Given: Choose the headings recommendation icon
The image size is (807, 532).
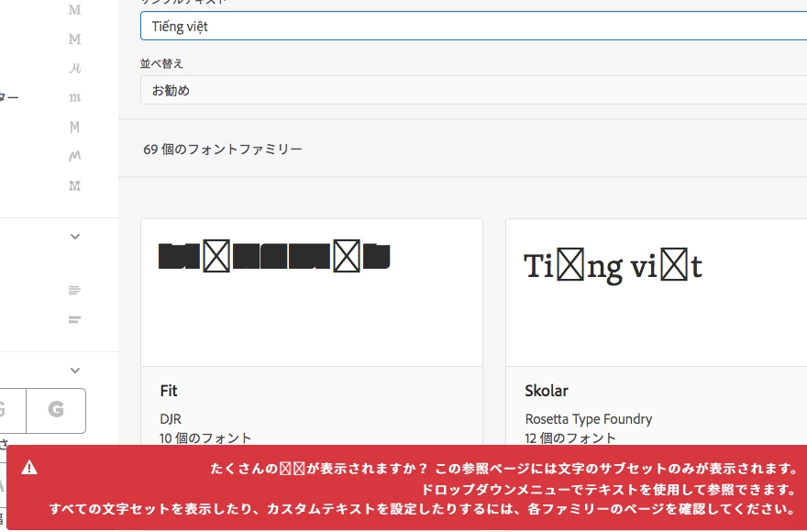Looking at the screenshot, I should pyautogui.click(x=74, y=320).
